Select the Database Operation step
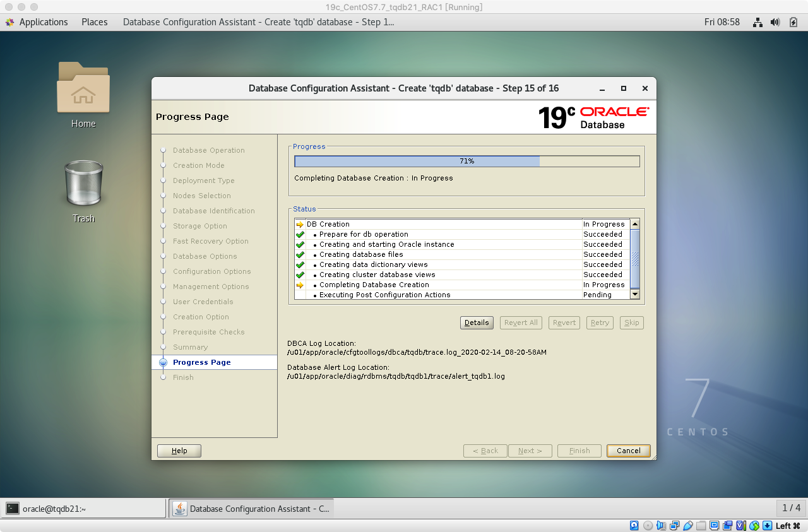This screenshot has width=808, height=532. pyautogui.click(x=209, y=150)
